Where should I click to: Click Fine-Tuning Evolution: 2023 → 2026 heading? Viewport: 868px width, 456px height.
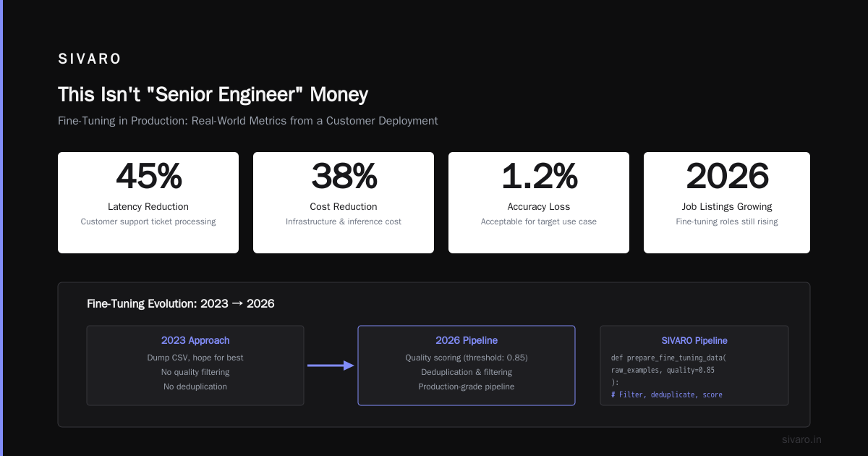coord(180,304)
